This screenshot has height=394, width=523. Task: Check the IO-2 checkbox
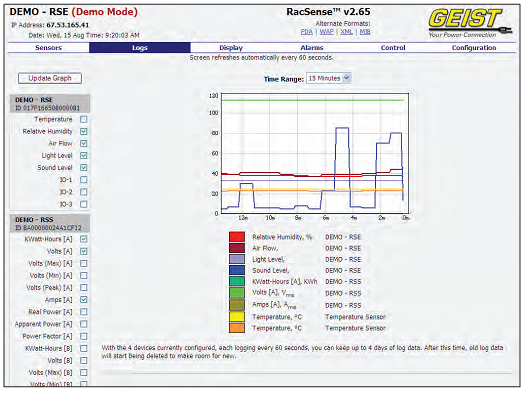pos(84,192)
